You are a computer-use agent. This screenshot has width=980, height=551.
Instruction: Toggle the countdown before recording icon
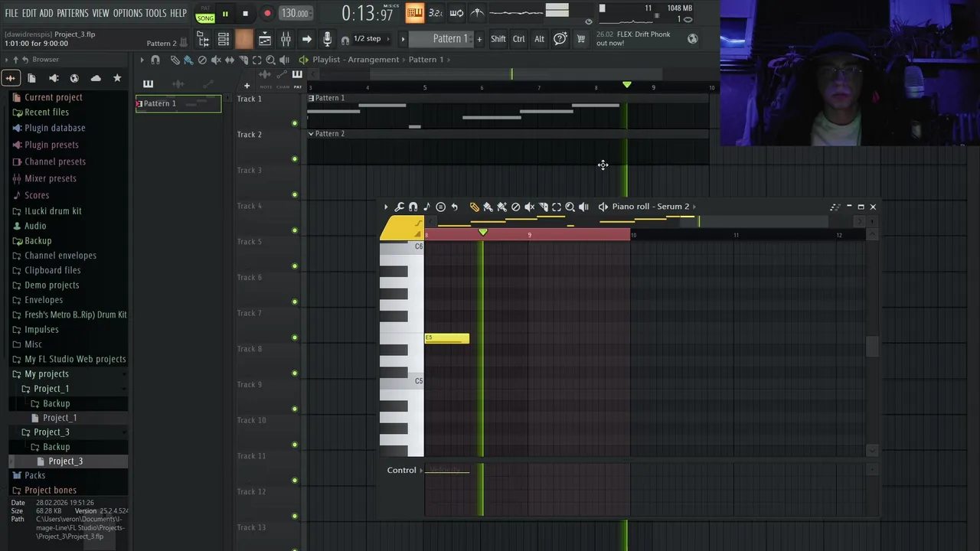(435, 12)
